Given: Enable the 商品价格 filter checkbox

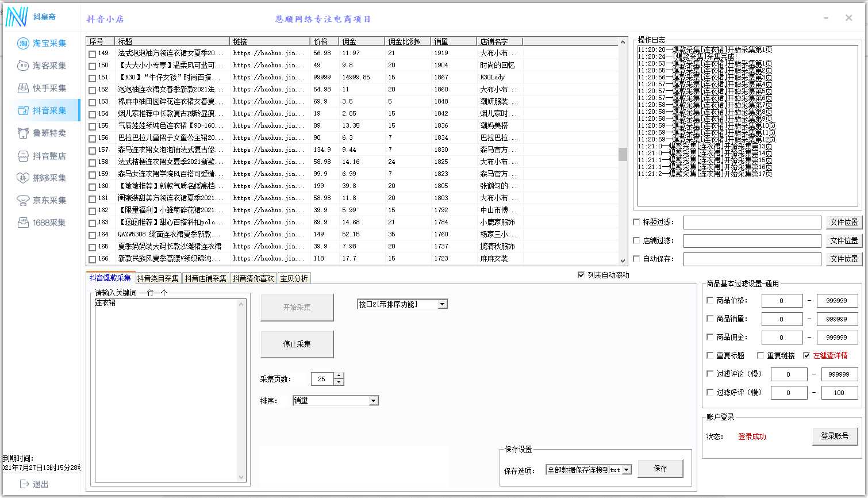Looking at the screenshot, I should click(710, 300).
